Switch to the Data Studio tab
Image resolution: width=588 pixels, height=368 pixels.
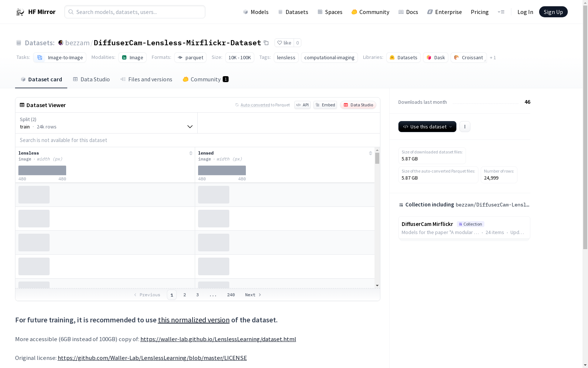tap(92, 79)
